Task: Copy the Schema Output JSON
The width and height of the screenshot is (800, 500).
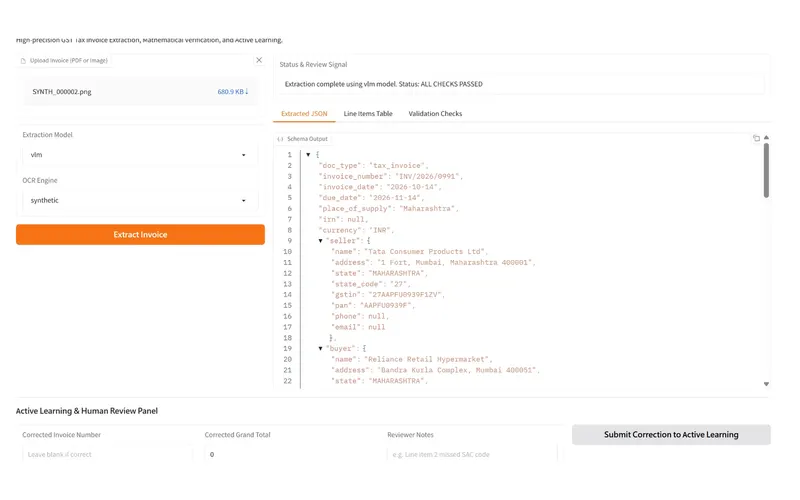Action: (756, 138)
